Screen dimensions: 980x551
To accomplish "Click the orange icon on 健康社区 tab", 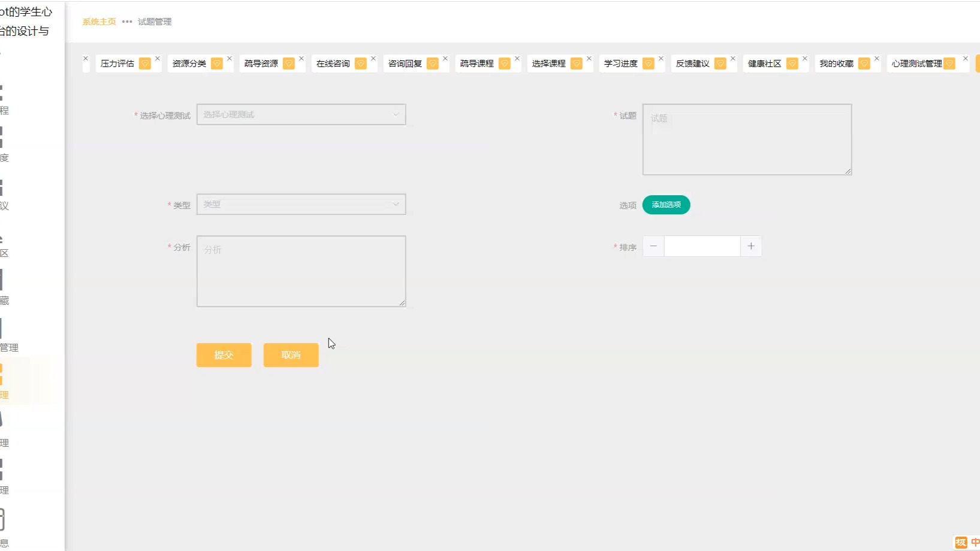I will coord(792,63).
